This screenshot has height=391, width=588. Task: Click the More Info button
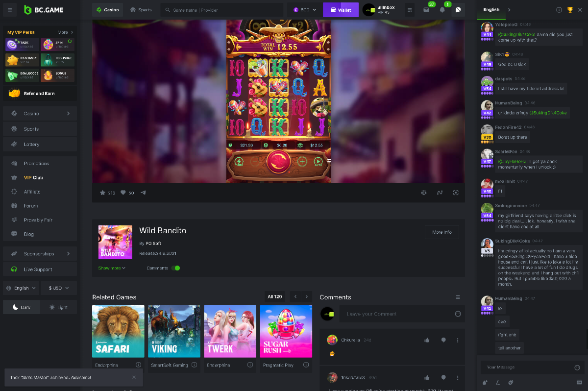441,232
